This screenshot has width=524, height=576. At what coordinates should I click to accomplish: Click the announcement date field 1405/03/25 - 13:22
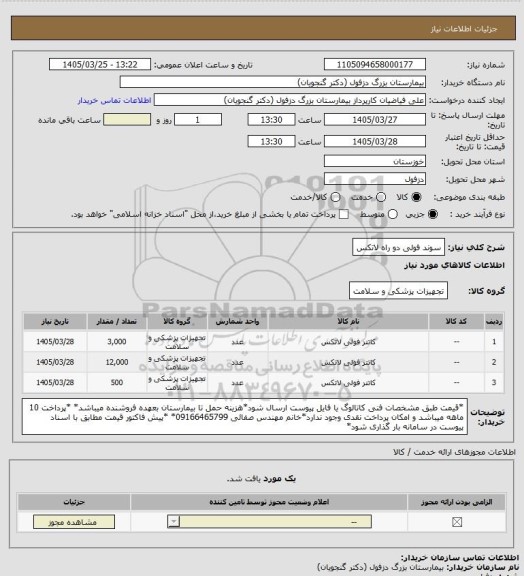pyautogui.click(x=100, y=64)
